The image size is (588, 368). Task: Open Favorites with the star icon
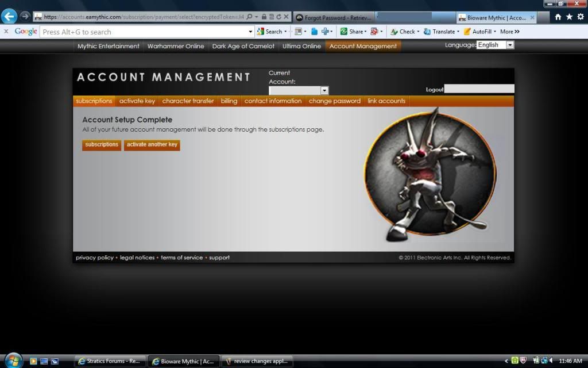point(569,17)
